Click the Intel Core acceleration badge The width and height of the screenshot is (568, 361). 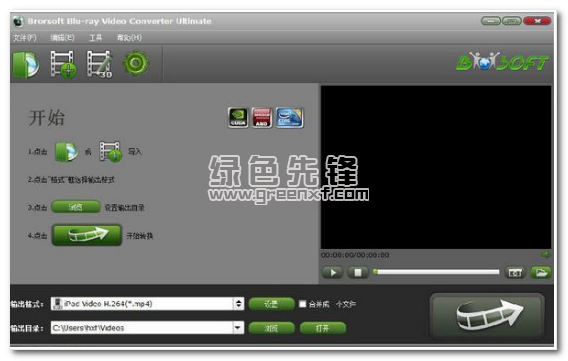pos(289,117)
